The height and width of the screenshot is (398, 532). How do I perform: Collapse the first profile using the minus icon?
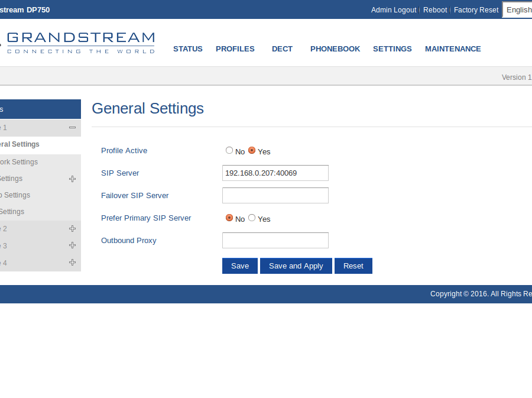(x=72, y=127)
